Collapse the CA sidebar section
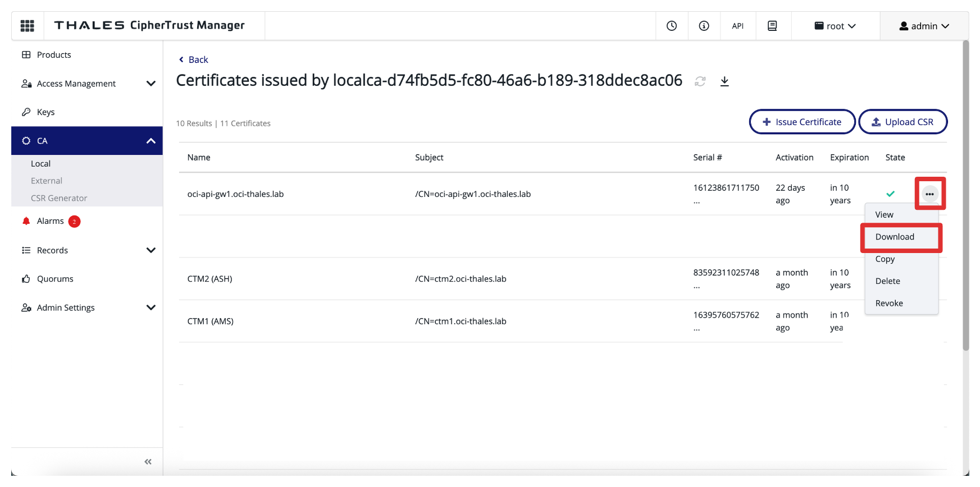The width and height of the screenshot is (980, 487). point(151,141)
